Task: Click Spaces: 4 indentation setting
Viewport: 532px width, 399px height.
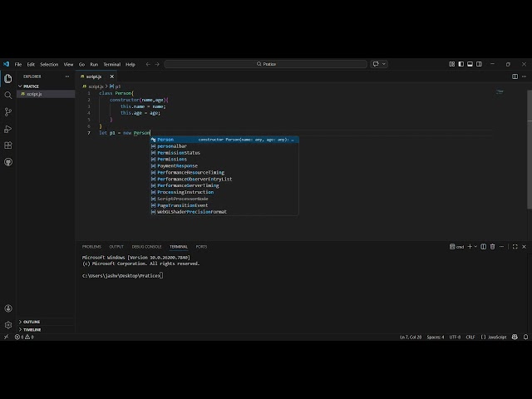Action: coord(436,337)
